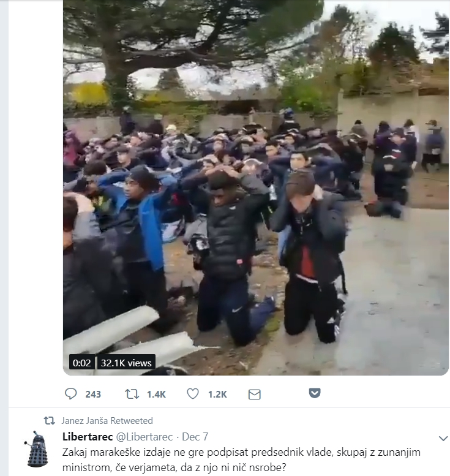Image resolution: width=450 pixels, height=476 pixels.
Task: Open the Libertarec profile name link
Action: (x=88, y=437)
